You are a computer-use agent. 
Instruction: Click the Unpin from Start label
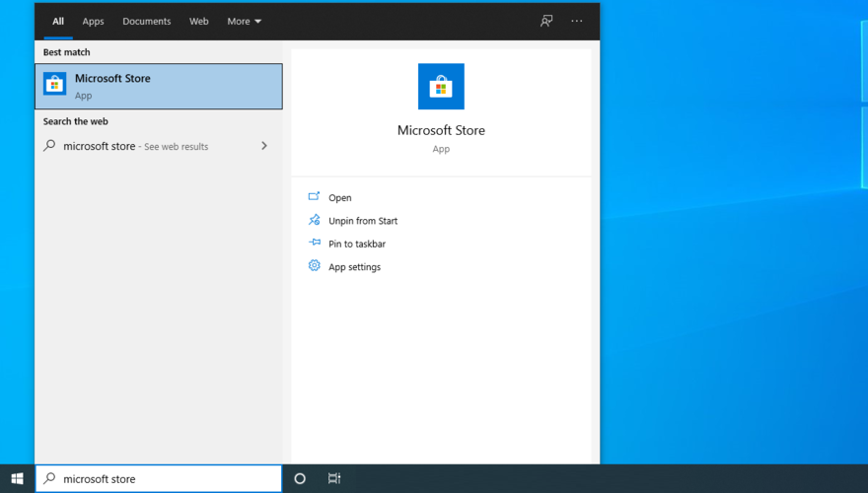[x=363, y=221]
